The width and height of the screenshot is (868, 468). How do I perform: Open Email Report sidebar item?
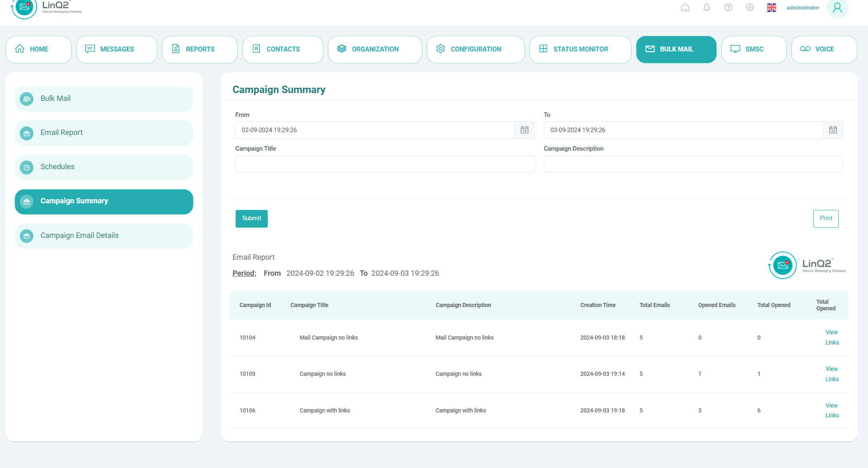[104, 133]
